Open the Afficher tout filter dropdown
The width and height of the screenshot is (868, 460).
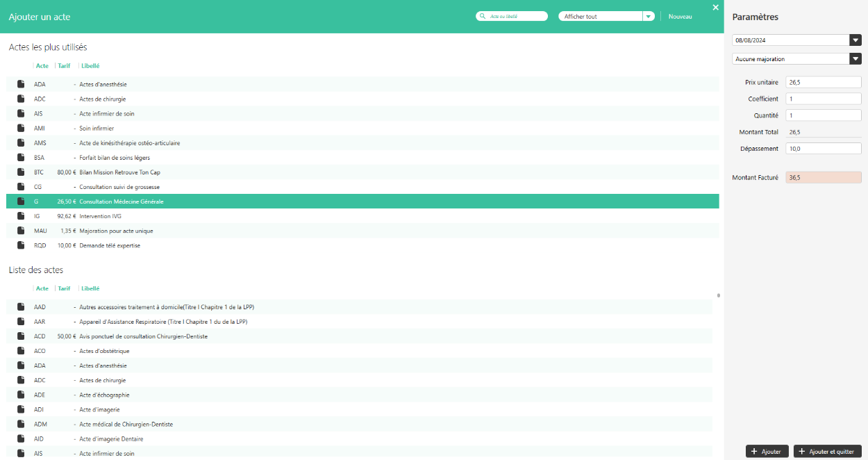(x=649, y=17)
